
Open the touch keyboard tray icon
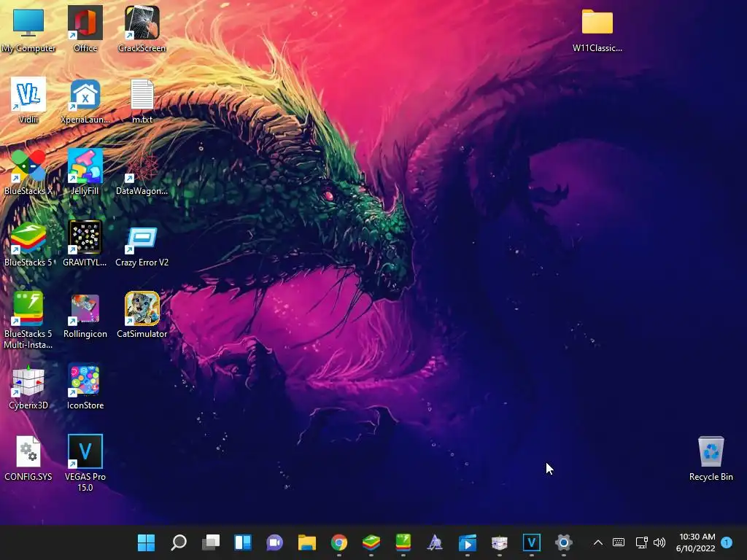[619, 542]
